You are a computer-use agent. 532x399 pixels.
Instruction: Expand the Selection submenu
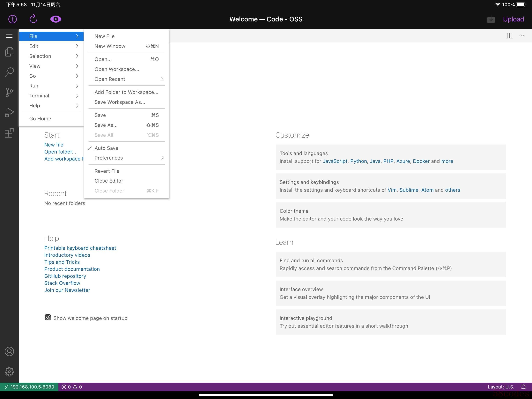(51, 56)
